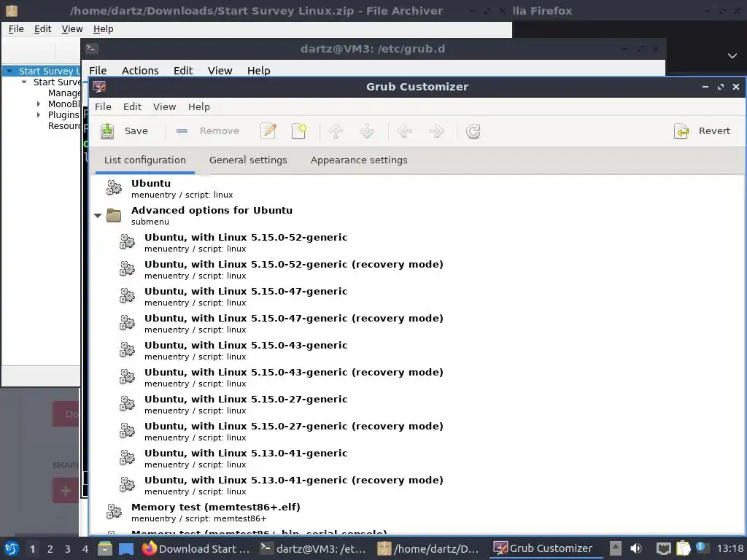Click the screen monitor icon in system tray
This screenshot has height=560, width=747.
[x=664, y=548]
